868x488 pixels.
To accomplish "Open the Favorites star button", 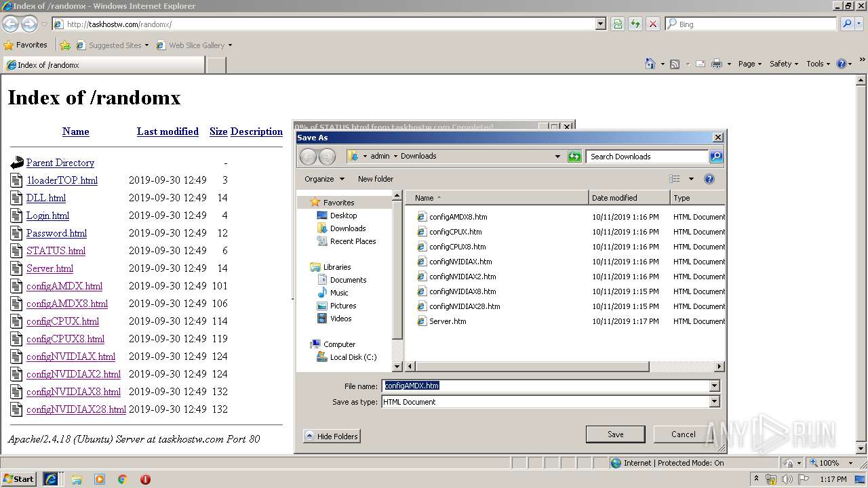I will [x=26, y=45].
